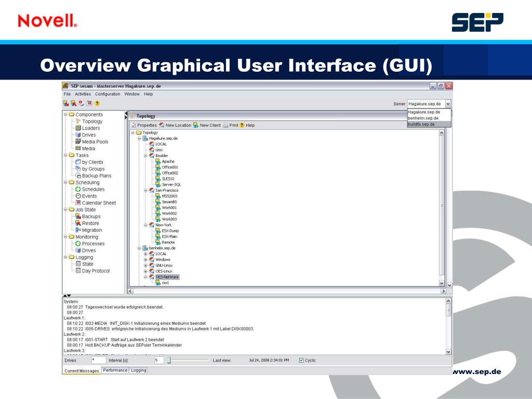Expand the Windows location under benhelm
This screenshot has width=532, height=399.
(x=145, y=260)
